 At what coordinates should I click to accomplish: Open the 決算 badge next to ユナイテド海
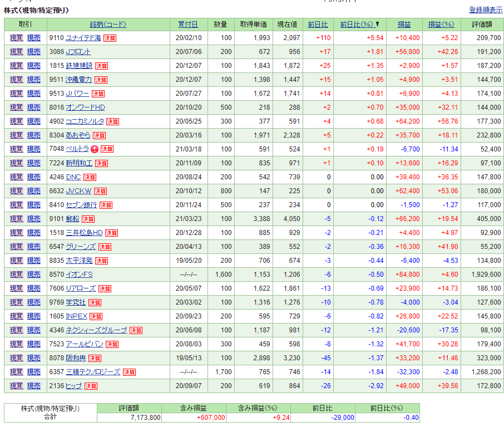tap(110, 38)
